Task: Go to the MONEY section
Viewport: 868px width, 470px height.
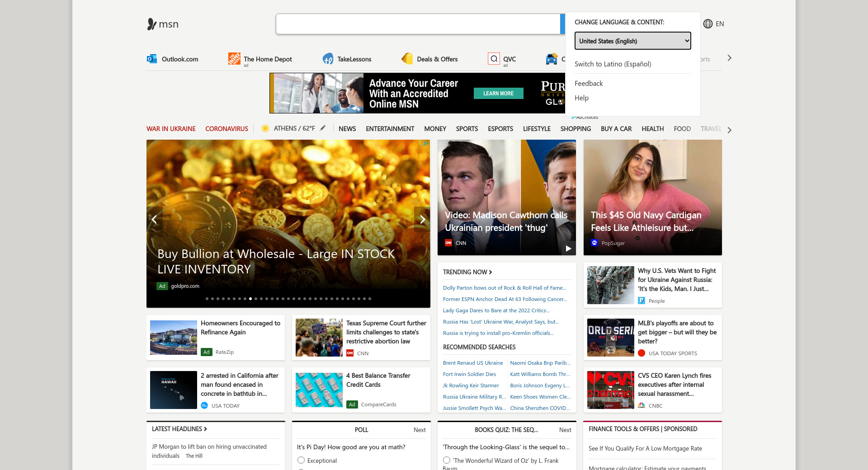Action: (435, 129)
